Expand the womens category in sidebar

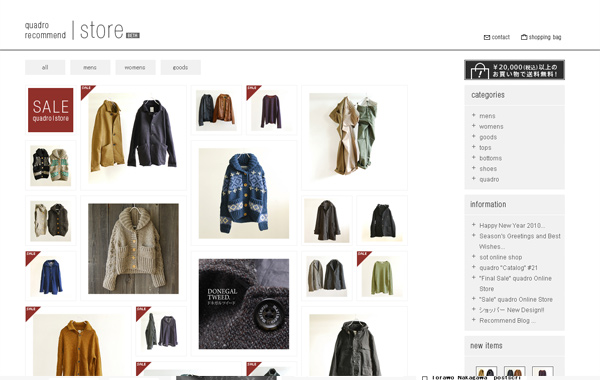tap(491, 126)
